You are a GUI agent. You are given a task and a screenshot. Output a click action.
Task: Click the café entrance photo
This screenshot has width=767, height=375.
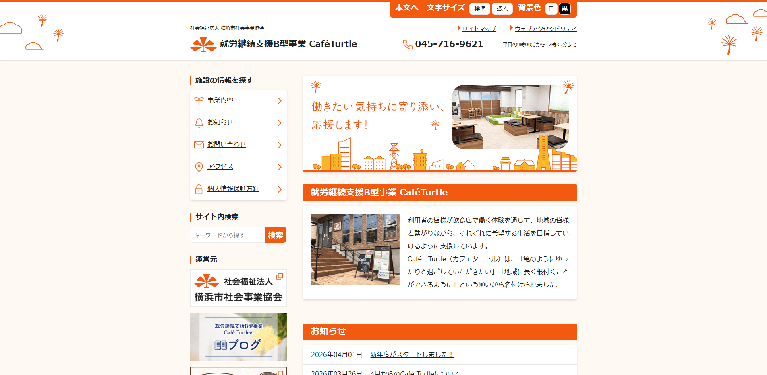[x=355, y=249]
